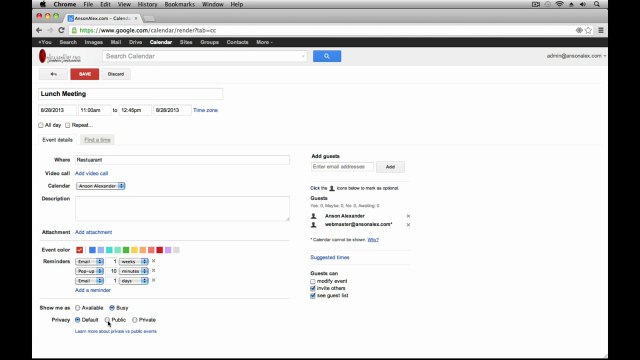Uncheck guests can invite others

313,289
